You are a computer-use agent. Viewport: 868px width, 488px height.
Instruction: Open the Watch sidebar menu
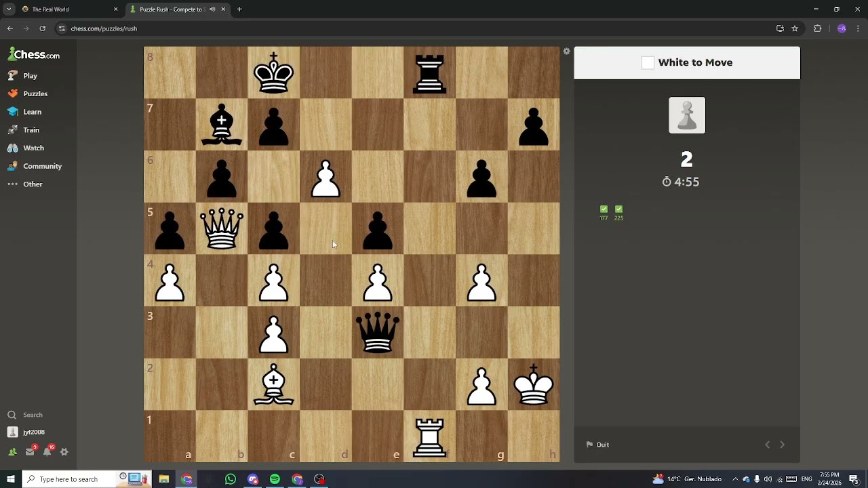[26, 148]
